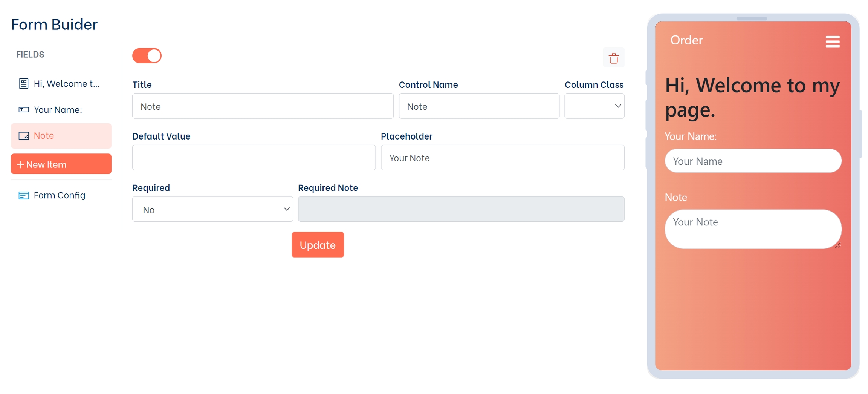Click the Title input field
This screenshot has width=868, height=394.
263,106
